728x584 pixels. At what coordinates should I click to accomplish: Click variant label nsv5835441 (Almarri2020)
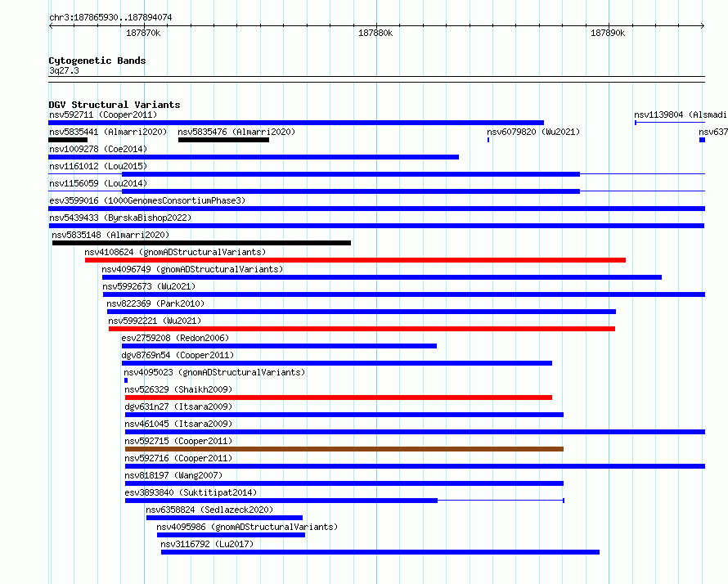pos(108,132)
